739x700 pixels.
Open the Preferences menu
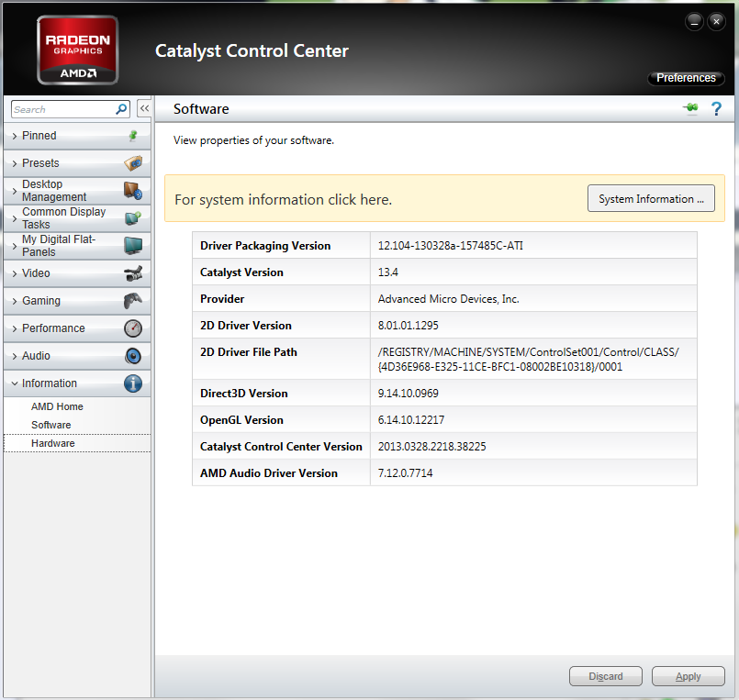click(x=686, y=78)
